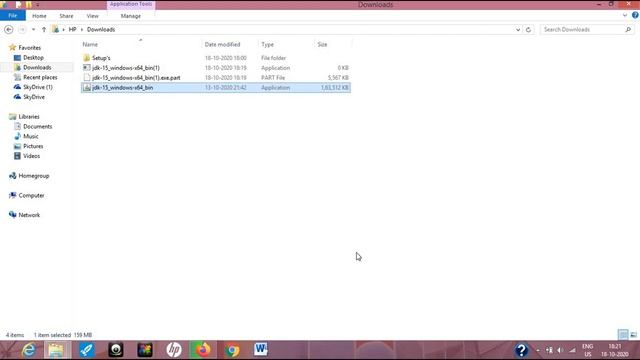
Task: Launch Internet Explorer from the taskbar
Action: [29, 350]
